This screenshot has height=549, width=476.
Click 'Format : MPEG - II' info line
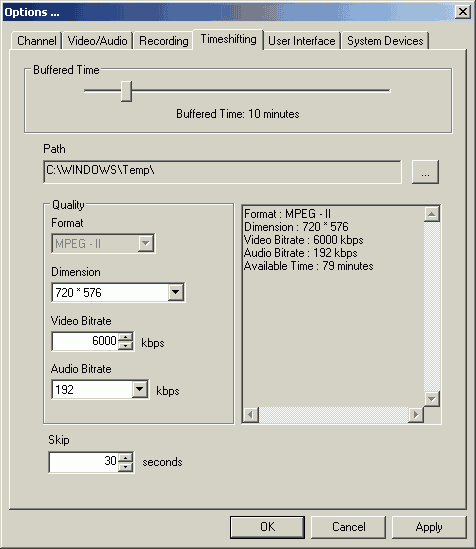point(287,214)
